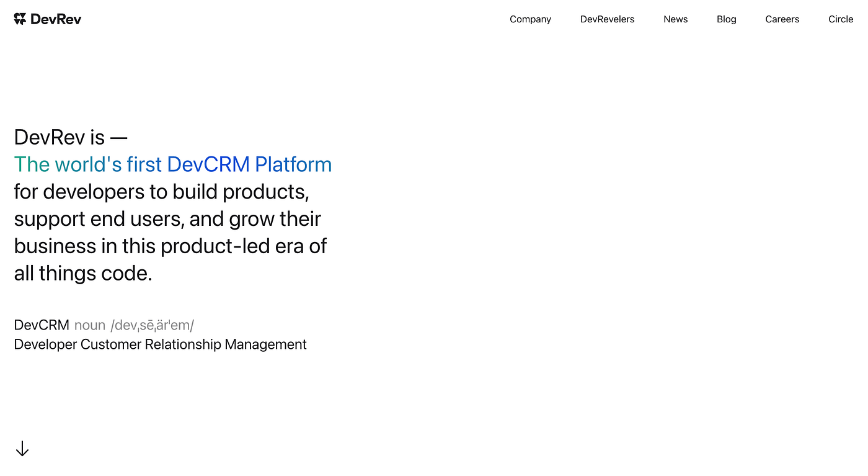Viewport: 868px width, 476px height.
Task: Click "all things code." line
Action: tap(83, 274)
